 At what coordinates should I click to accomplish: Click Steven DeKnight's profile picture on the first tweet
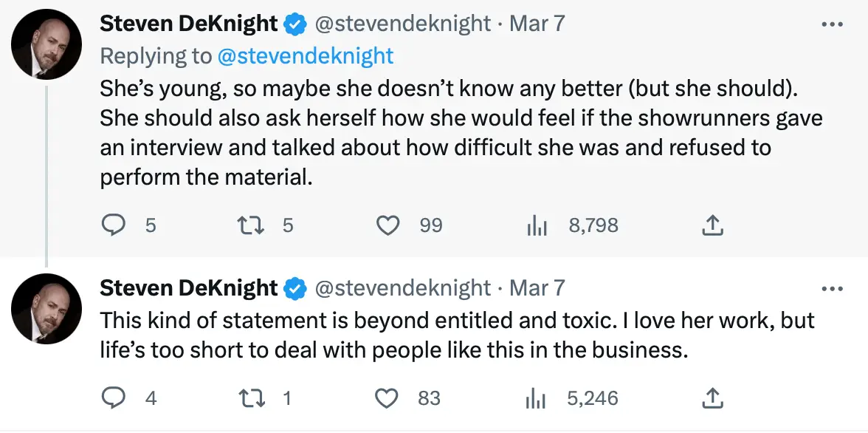pos(46,44)
